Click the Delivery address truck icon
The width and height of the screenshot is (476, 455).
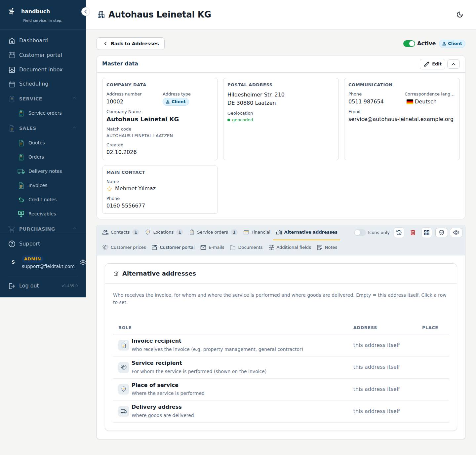point(124,411)
